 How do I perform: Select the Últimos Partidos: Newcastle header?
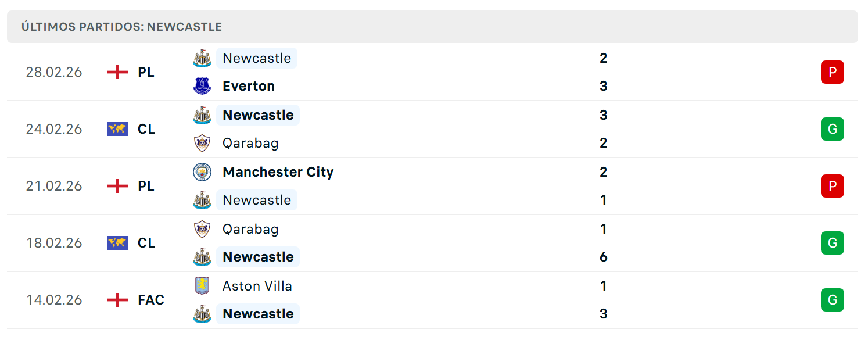432,27
